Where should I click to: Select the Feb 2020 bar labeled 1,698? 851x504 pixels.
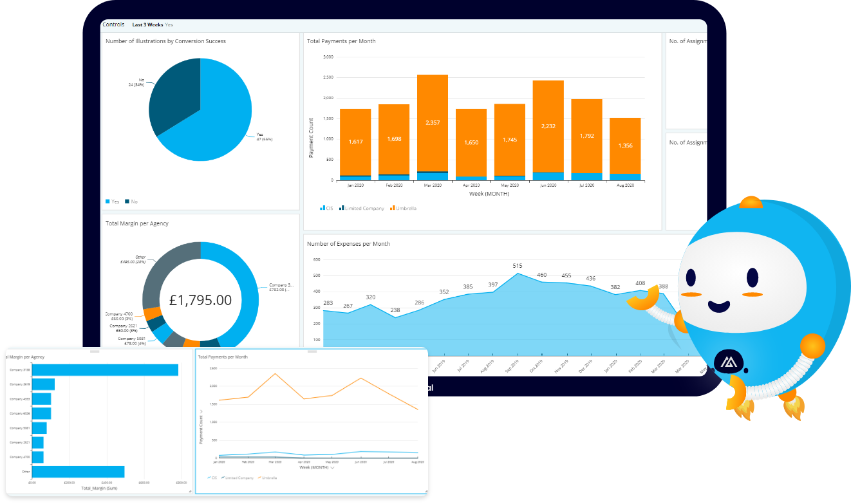pyautogui.click(x=394, y=139)
